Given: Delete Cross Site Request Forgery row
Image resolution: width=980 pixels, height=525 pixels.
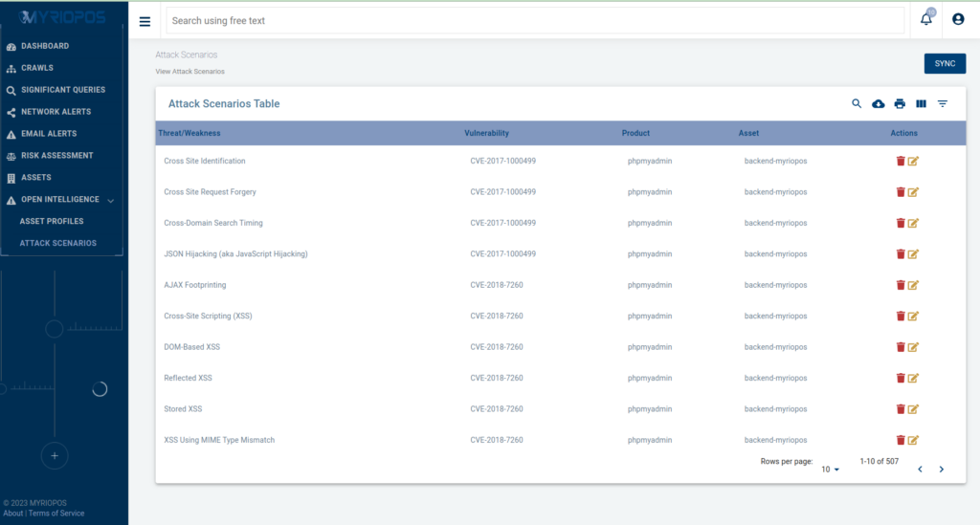Looking at the screenshot, I should (x=901, y=191).
